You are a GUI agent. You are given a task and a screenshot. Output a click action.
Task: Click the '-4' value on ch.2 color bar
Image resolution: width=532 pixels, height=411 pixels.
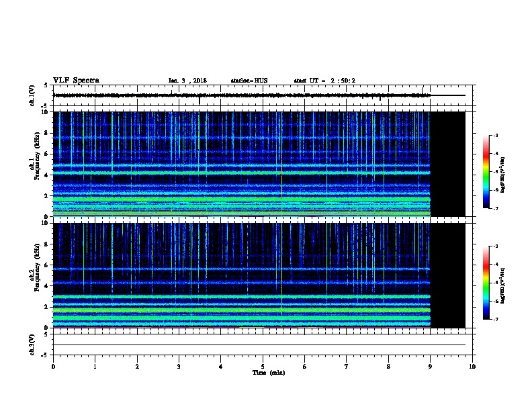click(x=495, y=265)
